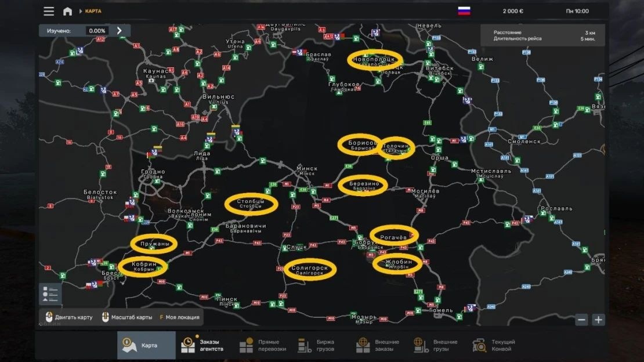Select Велиж city label on the map
Image resolution: width=644 pixels, height=362 pixels.
pyautogui.click(x=482, y=59)
